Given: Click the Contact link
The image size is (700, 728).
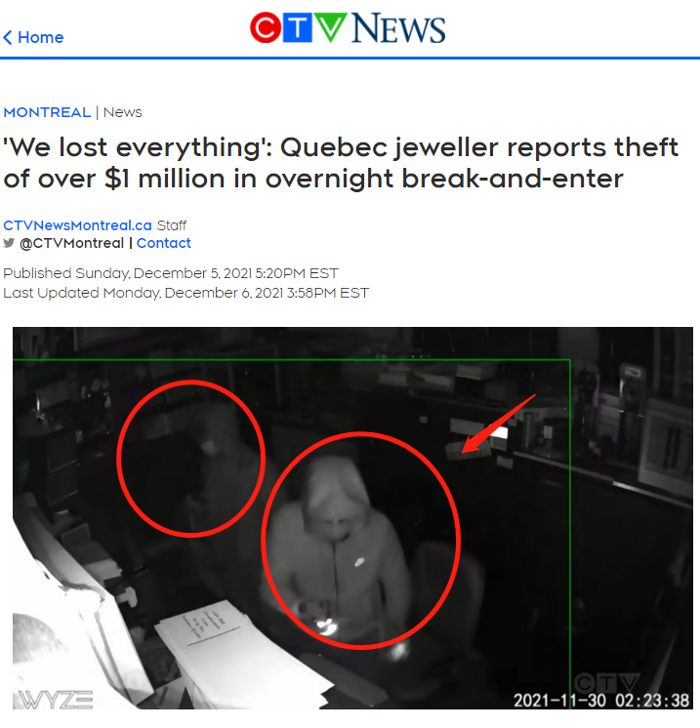Looking at the screenshot, I should click(163, 243).
